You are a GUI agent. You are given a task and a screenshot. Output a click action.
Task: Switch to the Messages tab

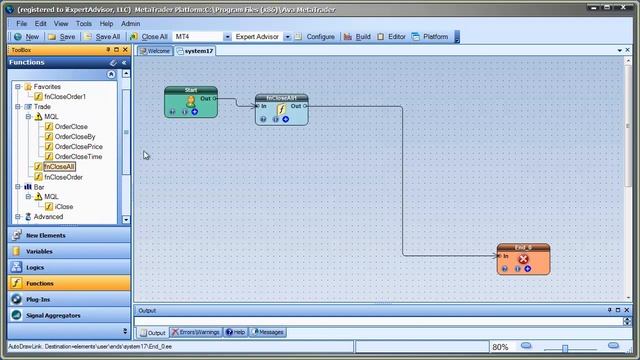268,332
